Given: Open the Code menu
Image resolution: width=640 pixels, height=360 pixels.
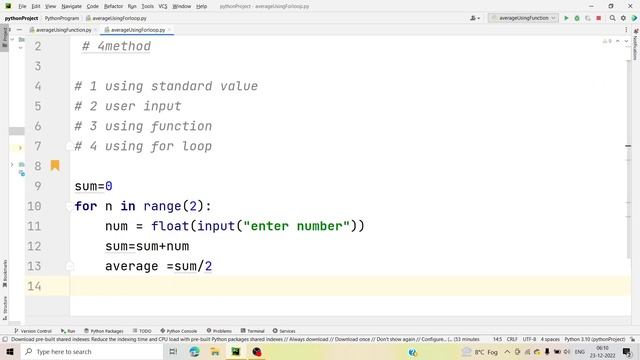Looking at the screenshot, I should pyautogui.click(x=93, y=6).
